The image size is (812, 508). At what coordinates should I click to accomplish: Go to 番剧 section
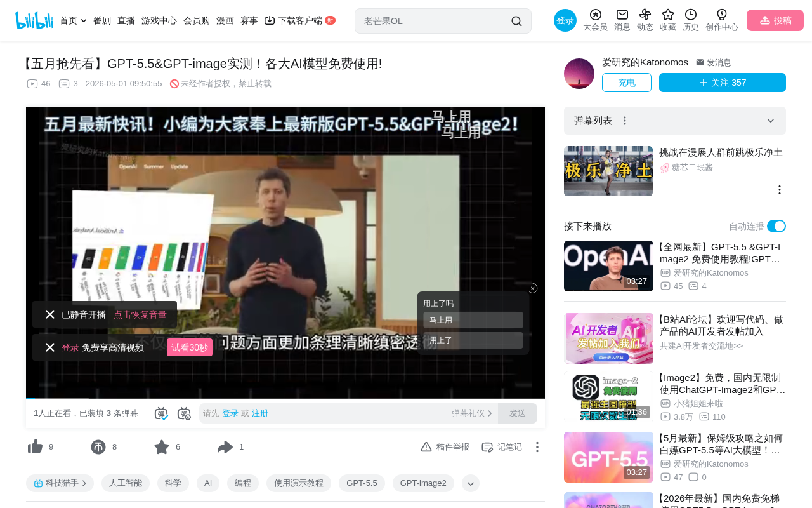102,20
